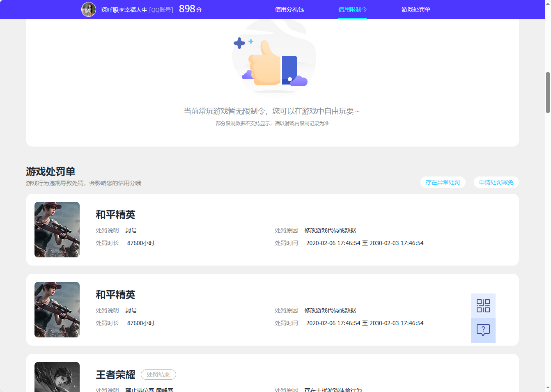Image resolution: width=551 pixels, height=392 pixels.
Task: Switch to the 信用限制令 tab
Action: (353, 9)
